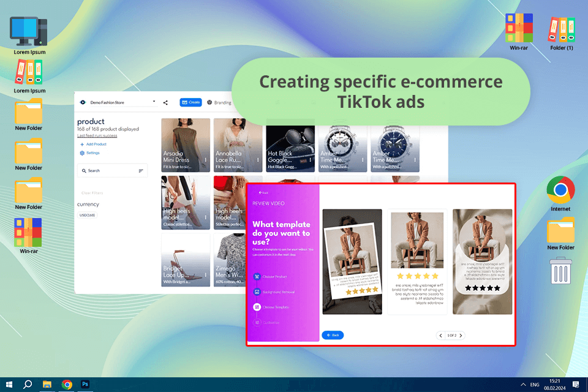Open File Explorer from the taskbar
Screen dimensions: 588x392
pyautogui.click(x=47, y=385)
